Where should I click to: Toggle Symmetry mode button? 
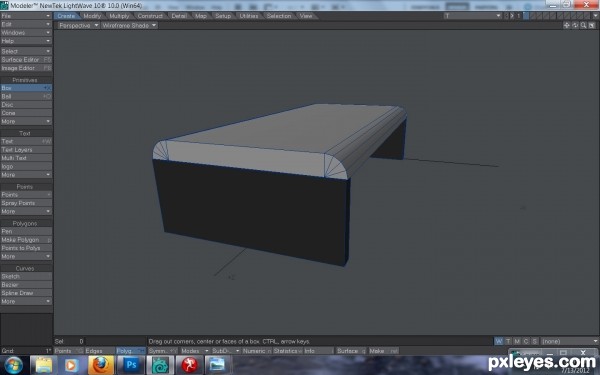(162, 351)
